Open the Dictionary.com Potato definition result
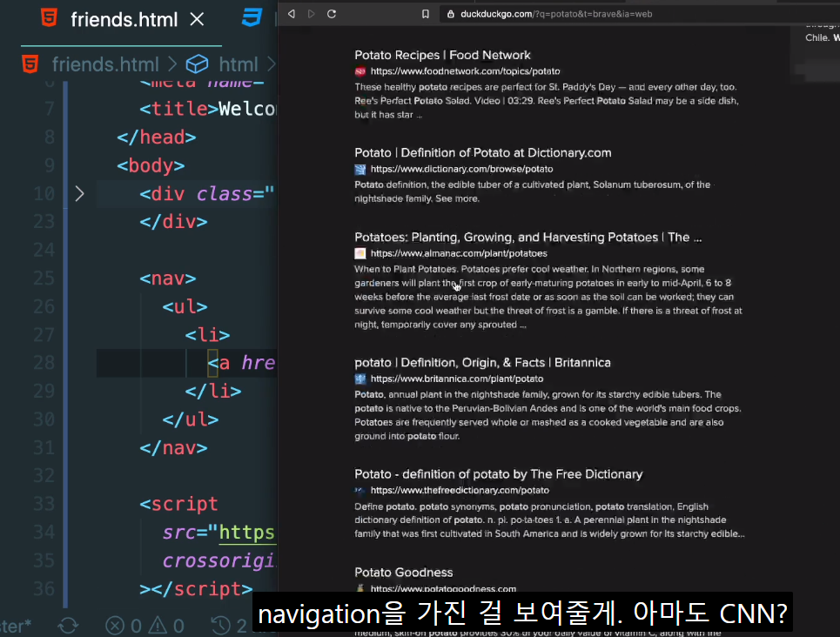Viewport: 840px width, 637px height. point(483,152)
